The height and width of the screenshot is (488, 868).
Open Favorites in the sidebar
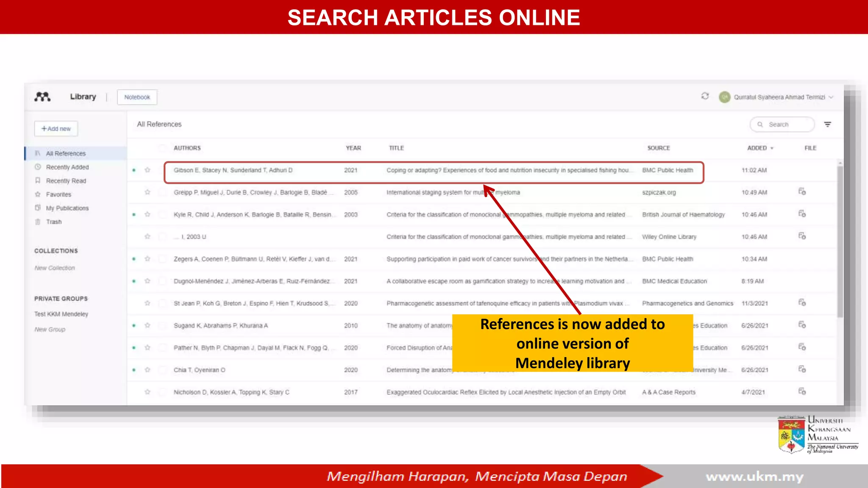58,194
